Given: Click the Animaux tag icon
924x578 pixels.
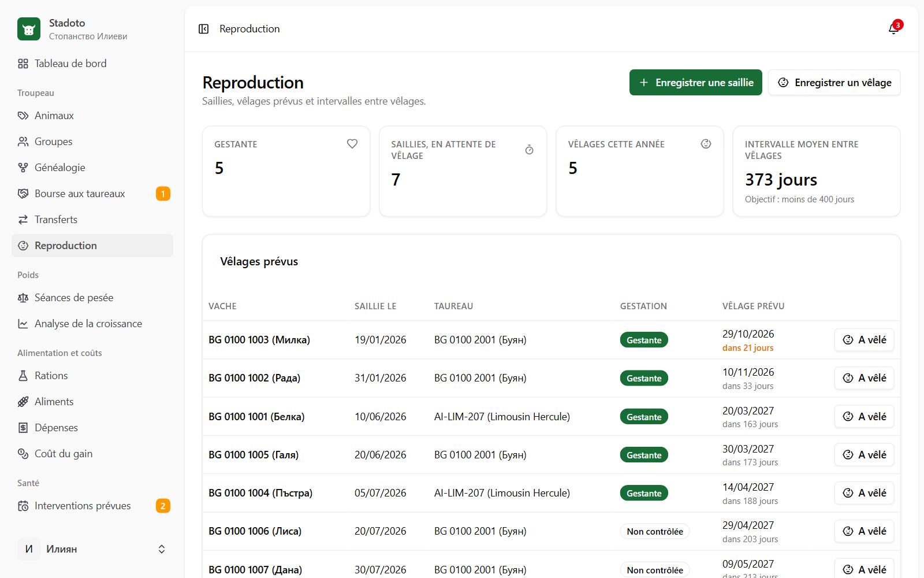Looking at the screenshot, I should coord(23,116).
